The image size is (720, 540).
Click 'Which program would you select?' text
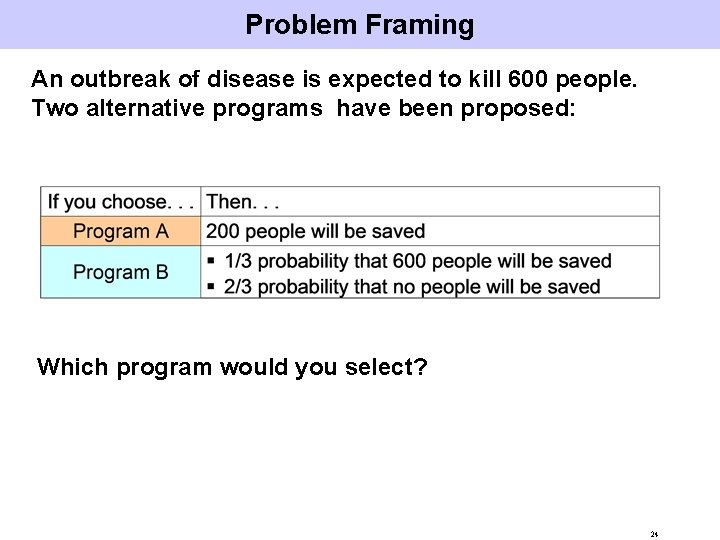(x=232, y=367)
